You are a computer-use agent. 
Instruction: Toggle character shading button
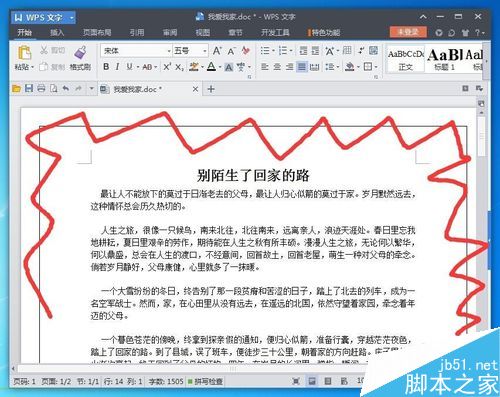tap(228, 67)
